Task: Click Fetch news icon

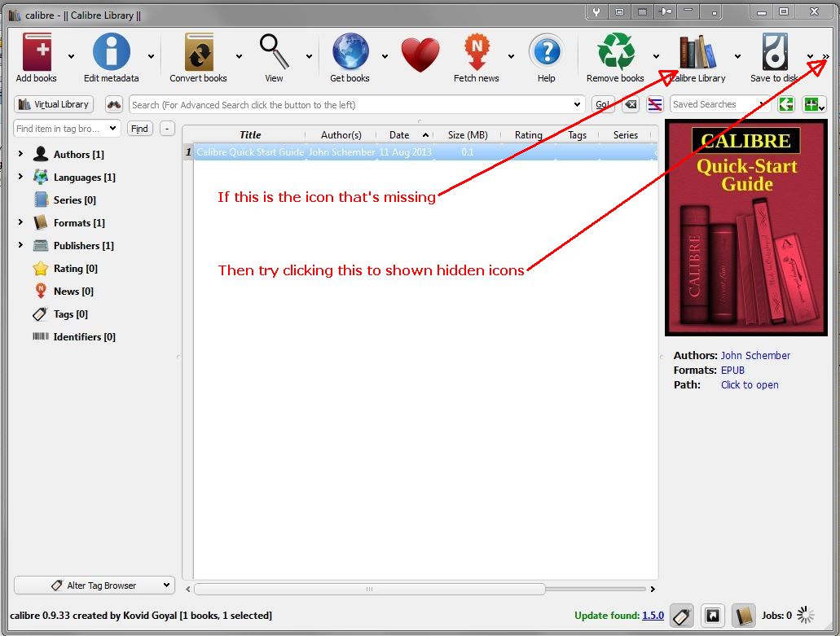Action: pyautogui.click(x=477, y=52)
